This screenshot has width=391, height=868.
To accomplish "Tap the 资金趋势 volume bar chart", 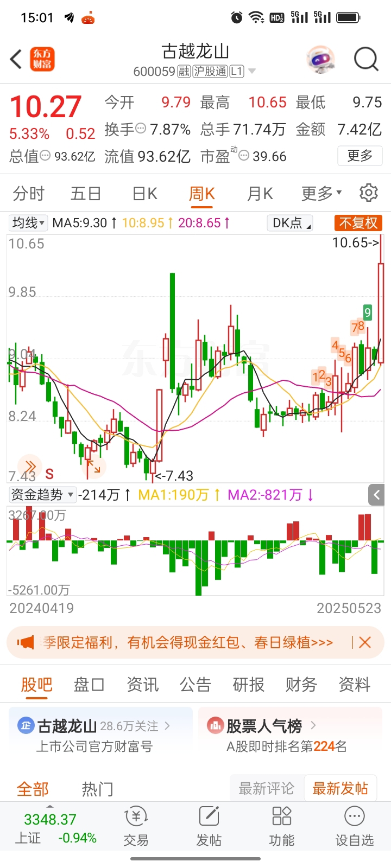I will coord(195,551).
